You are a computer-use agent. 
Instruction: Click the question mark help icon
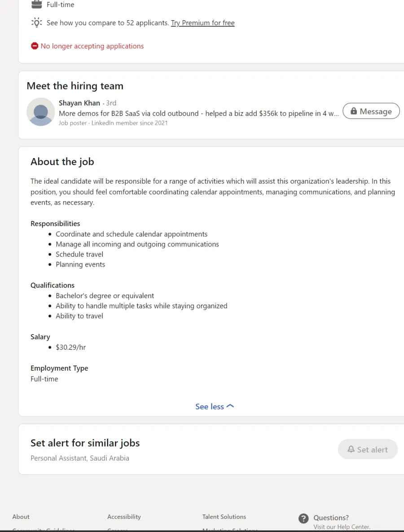click(x=303, y=518)
